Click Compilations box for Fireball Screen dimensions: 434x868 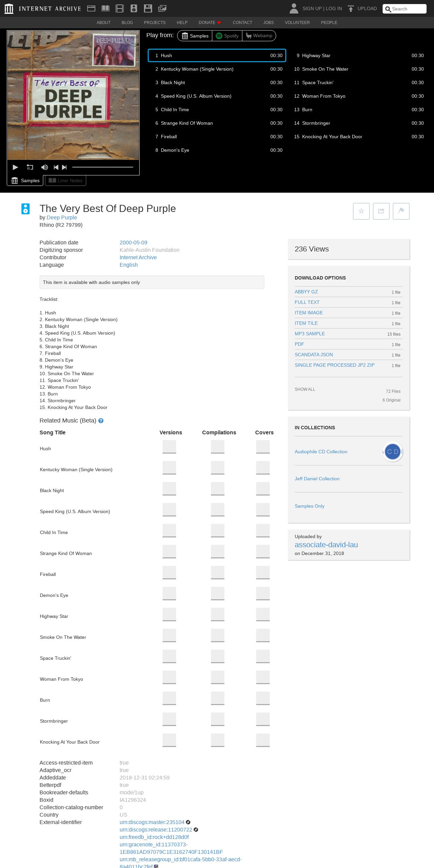click(x=218, y=572)
